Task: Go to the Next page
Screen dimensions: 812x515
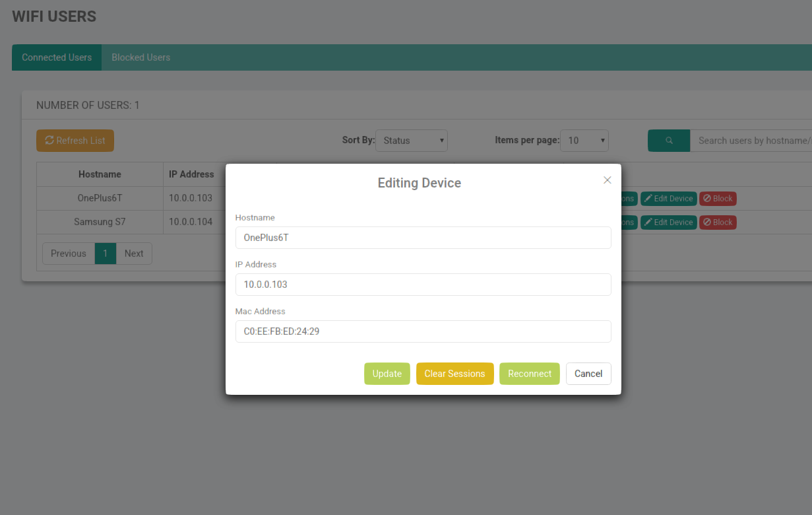Action: click(x=134, y=254)
